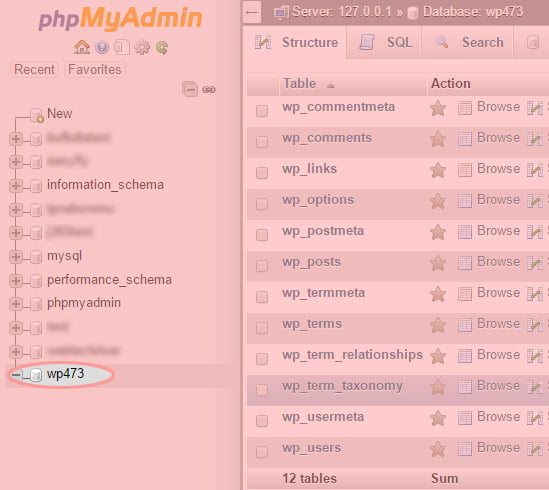Click the back arrow in the header
Viewport: 549px width, 490px height.
[x=252, y=13]
